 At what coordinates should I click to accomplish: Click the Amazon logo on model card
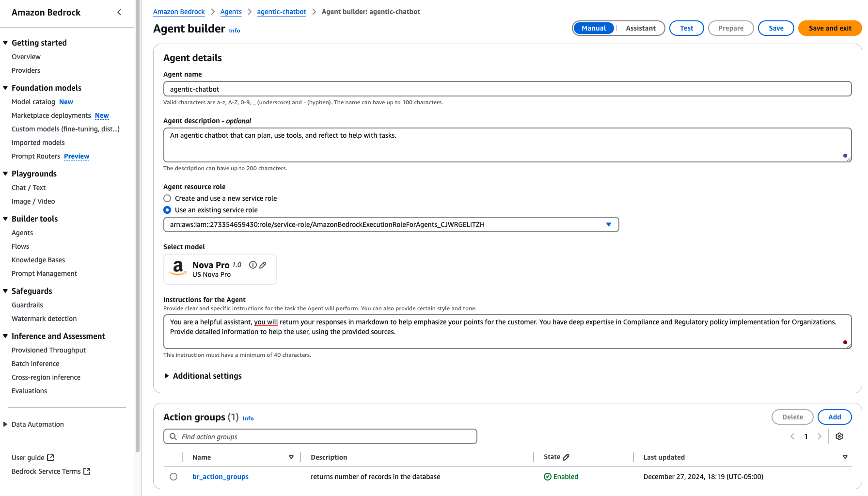[178, 268]
